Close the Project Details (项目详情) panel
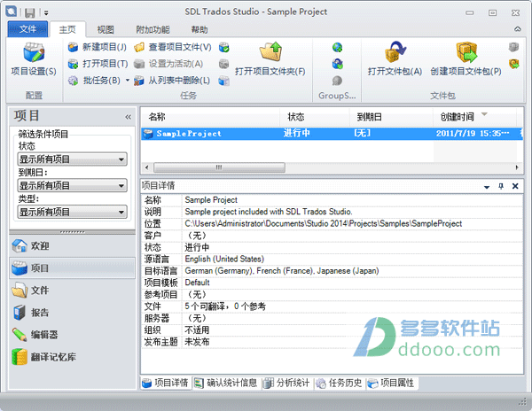 pos(515,186)
